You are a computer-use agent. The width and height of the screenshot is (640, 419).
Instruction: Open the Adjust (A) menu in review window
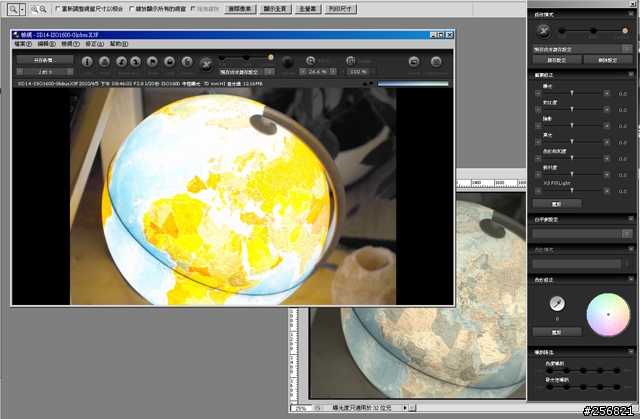pos(95,44)
